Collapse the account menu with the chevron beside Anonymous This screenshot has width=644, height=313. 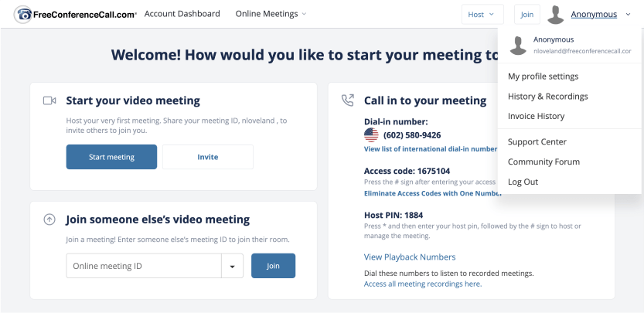click(628, 15)
